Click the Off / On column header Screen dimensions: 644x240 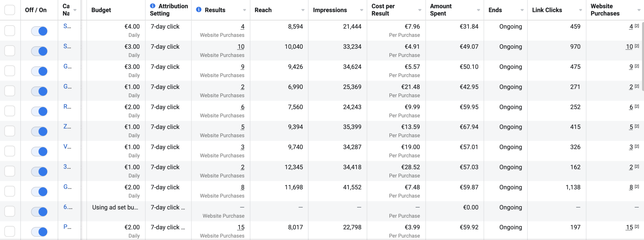(36, 10)
